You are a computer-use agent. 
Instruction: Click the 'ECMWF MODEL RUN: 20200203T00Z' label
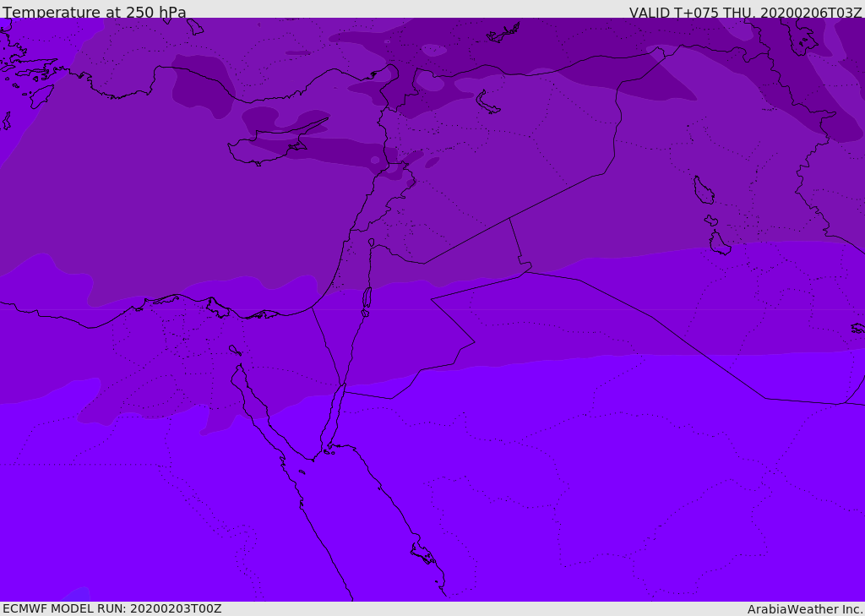[112, 608]
